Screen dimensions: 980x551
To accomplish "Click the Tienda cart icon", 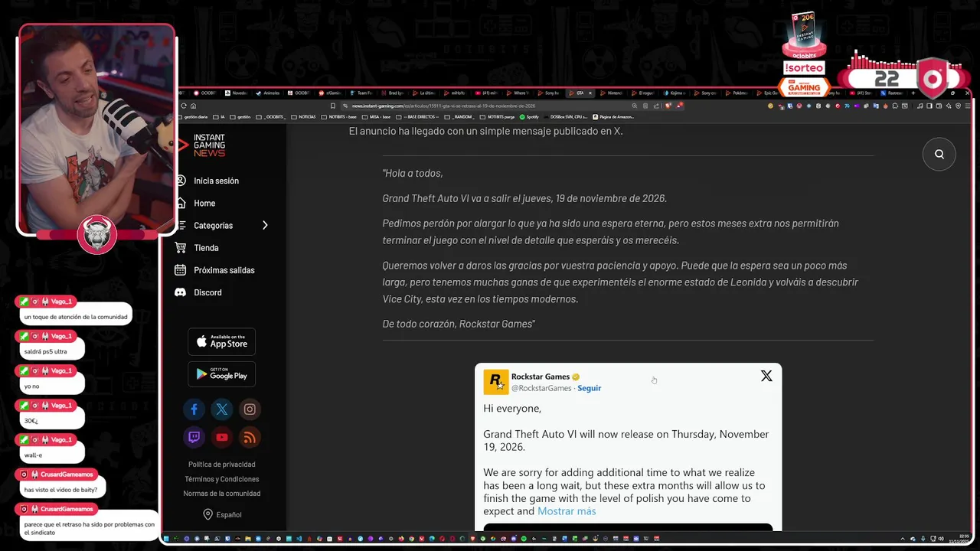I will tap(181, 247).
